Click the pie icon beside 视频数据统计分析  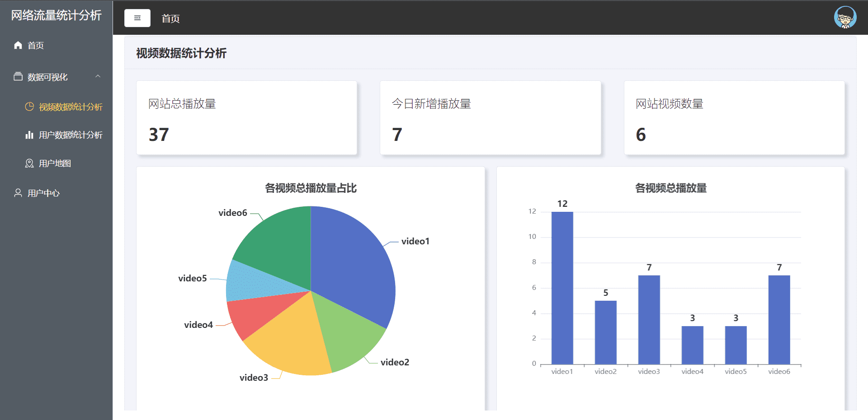point(29,107)
